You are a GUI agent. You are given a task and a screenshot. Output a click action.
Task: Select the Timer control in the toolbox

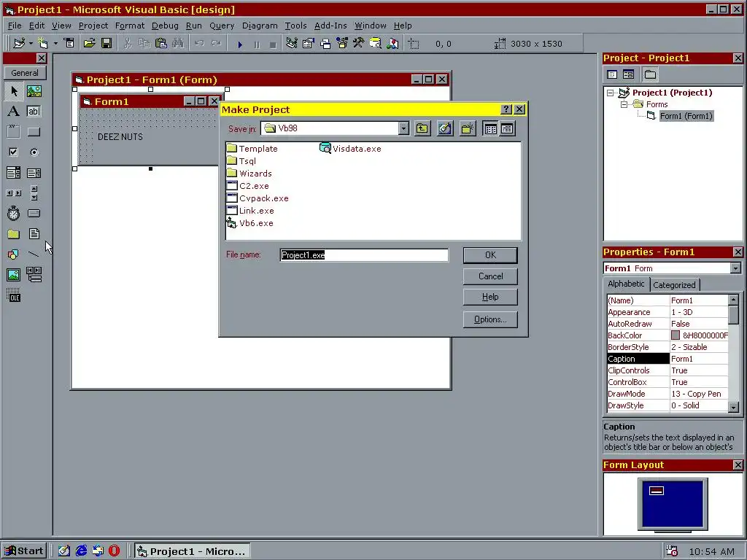click(x=14, y=214)
